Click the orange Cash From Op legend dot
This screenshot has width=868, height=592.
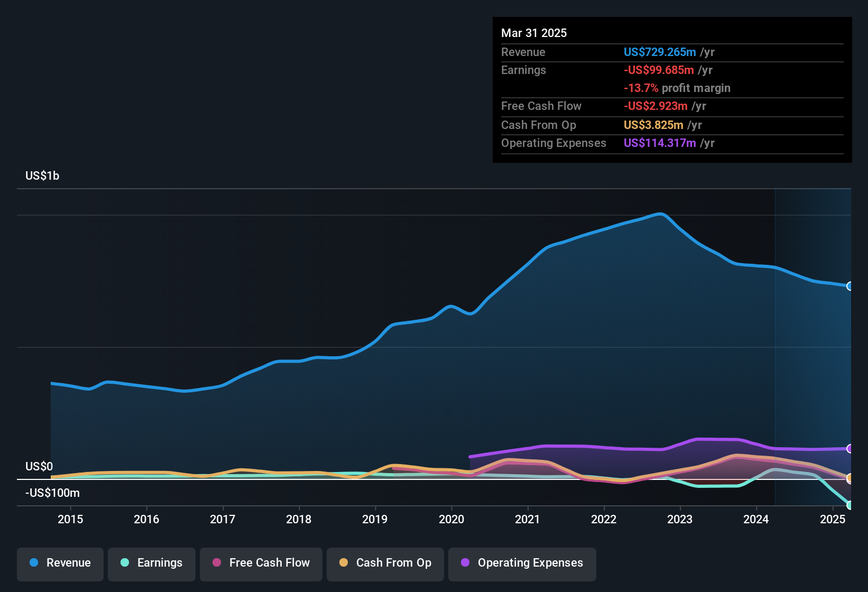pos(343,563)
